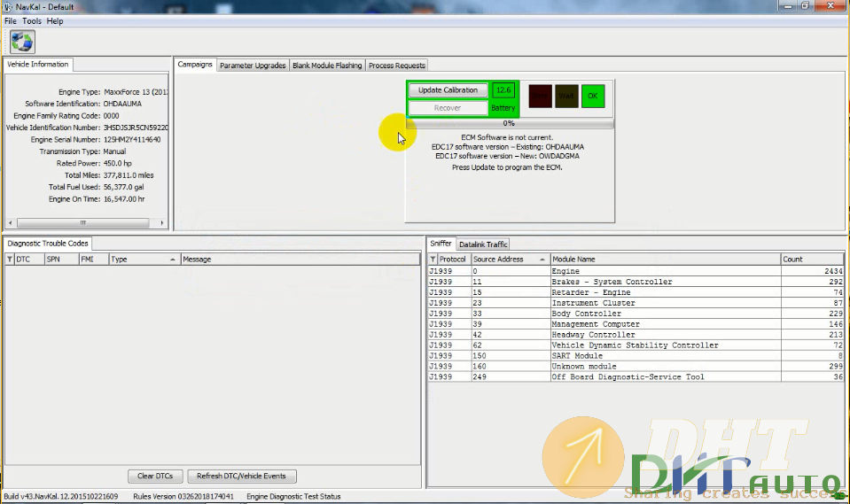Select the Headway Controller row
The width and height of the screenshot is (850, 504).
pos(636,334)
